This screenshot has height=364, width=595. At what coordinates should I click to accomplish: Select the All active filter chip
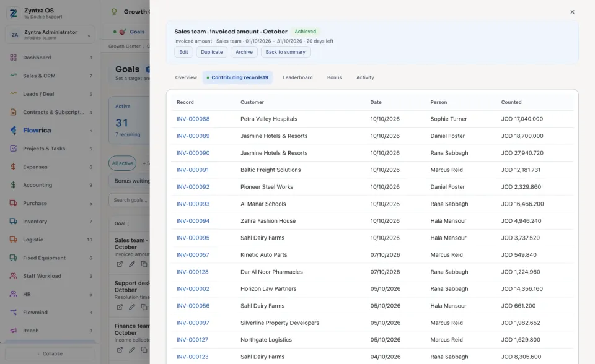(122, 163)
